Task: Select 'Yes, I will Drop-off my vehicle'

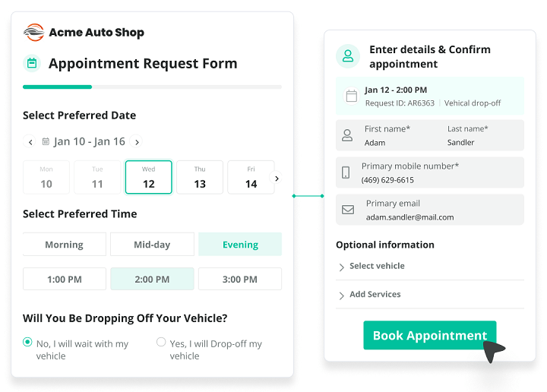Action: [x=161, y=342]
